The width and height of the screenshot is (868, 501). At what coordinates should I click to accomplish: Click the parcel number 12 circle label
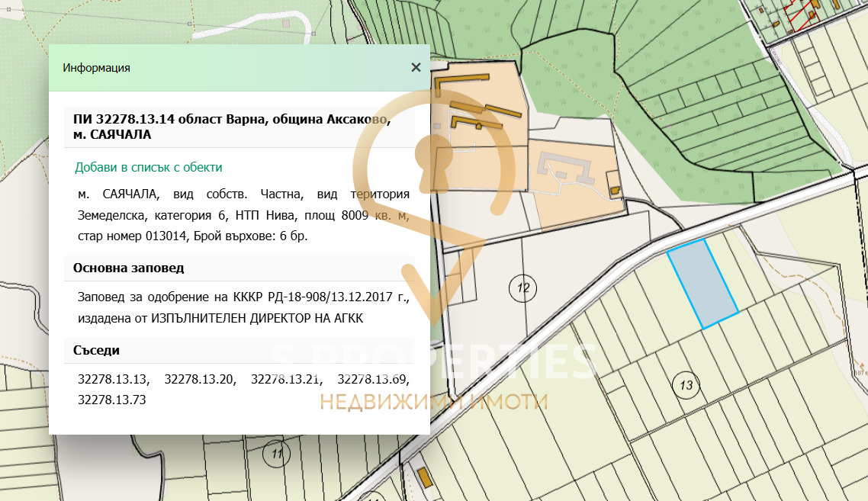(x=522, y=288)
